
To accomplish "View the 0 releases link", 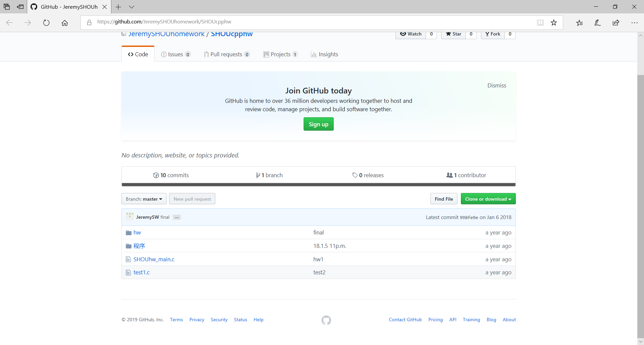I will [x=368, y=175].
